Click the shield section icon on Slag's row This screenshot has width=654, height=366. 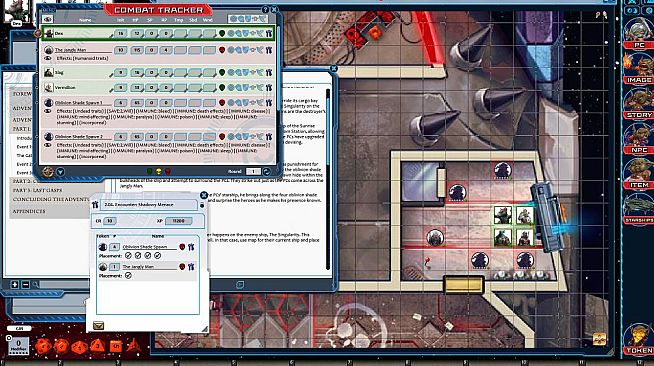tap(246, 73)
